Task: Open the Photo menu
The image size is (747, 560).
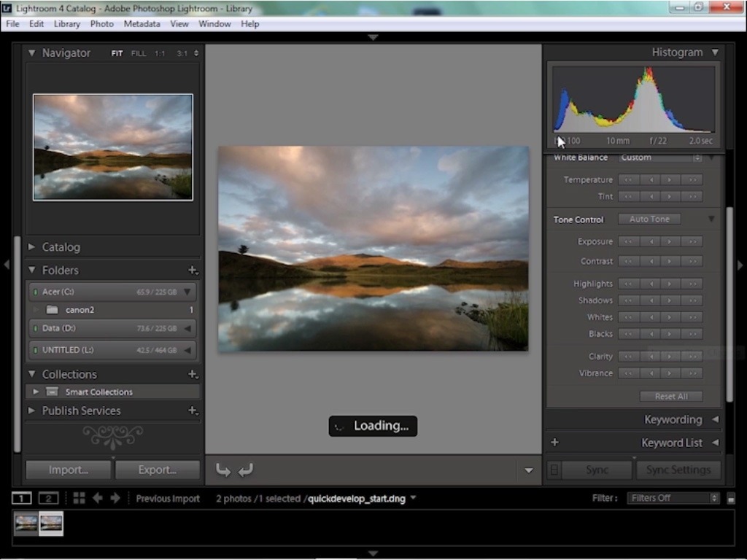Action: click(102, 24)
